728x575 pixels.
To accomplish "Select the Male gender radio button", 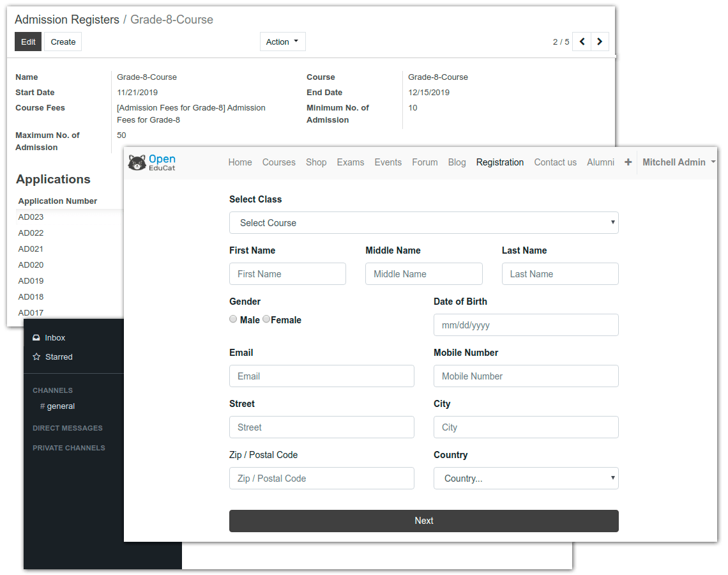I will (x=233, y=318).
